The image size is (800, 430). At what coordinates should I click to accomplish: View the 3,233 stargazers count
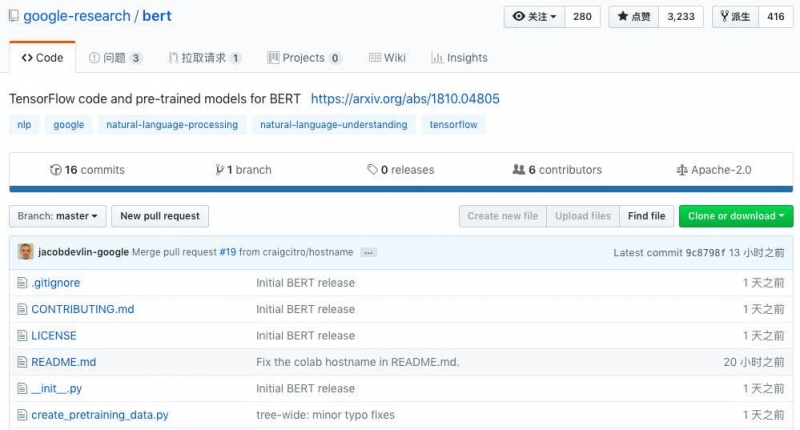click(681, 17)
